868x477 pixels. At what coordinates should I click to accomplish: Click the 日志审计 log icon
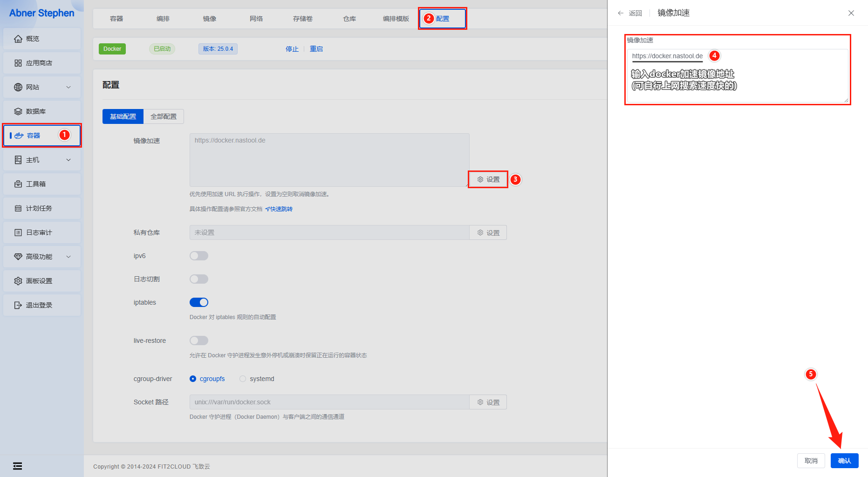point(18,232)
